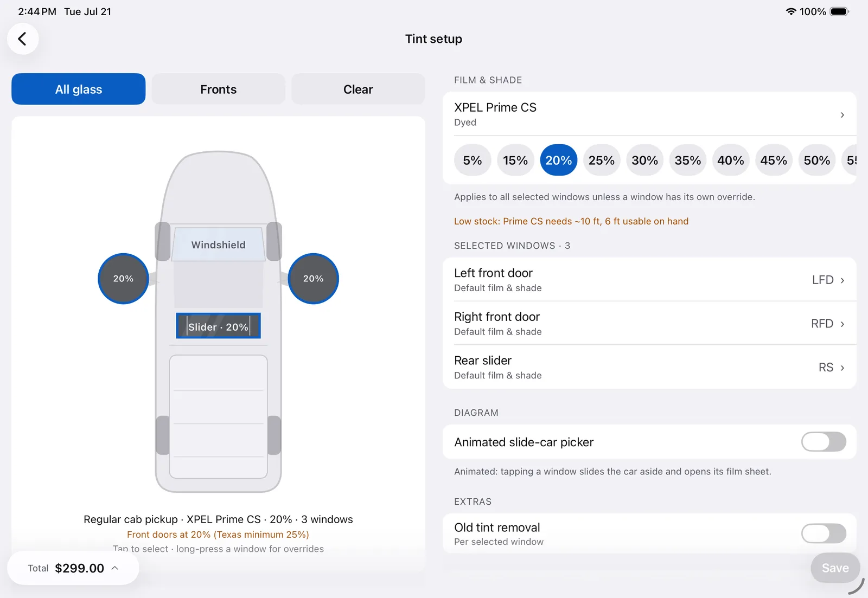Image resolution: width=868 pixels, height=598 pixels.
Task: Open Rear slider overrides
Action: tap(649, 367)
